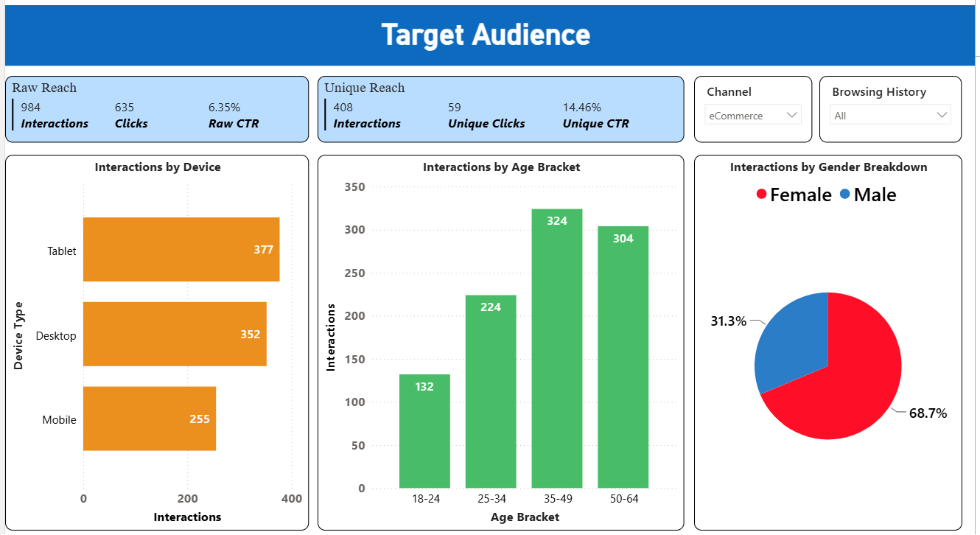The width and height of the screenshot is (980, 535).
Task: Click the Channel slicer label
Action: click(x=729, y=92)
